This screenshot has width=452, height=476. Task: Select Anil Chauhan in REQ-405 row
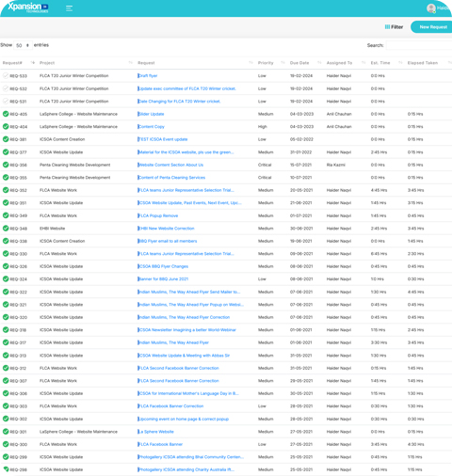coord(339,114)
